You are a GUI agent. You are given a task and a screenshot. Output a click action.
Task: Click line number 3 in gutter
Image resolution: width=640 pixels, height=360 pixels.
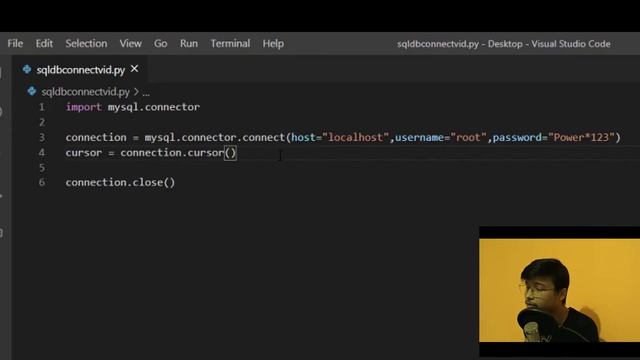pyautogui.click(x=42, y=137)
